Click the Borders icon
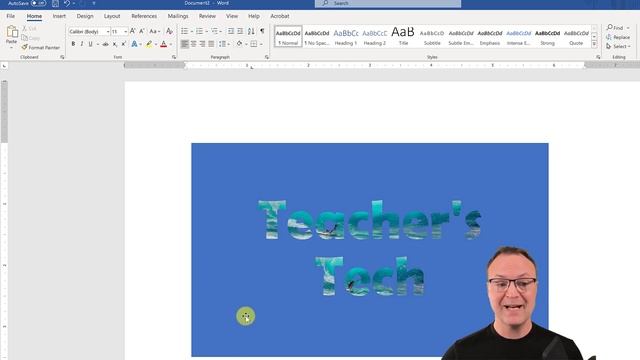Image resolution: width=640 pixels, height=360 pixels. (x=254, y=44)
